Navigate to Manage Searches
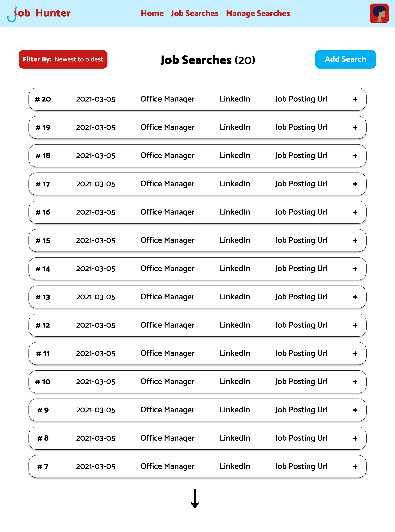This screenshot has height=532, width=395. point(258,13)
